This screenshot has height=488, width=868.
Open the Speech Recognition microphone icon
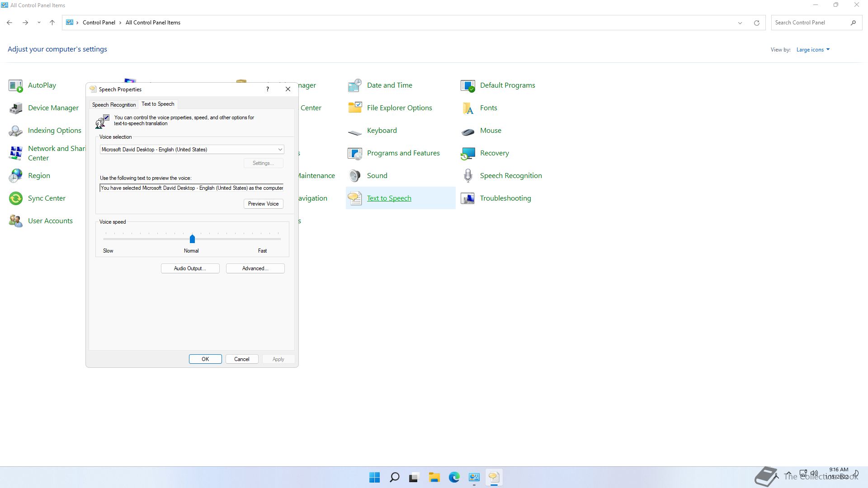[x=468, y=176]
